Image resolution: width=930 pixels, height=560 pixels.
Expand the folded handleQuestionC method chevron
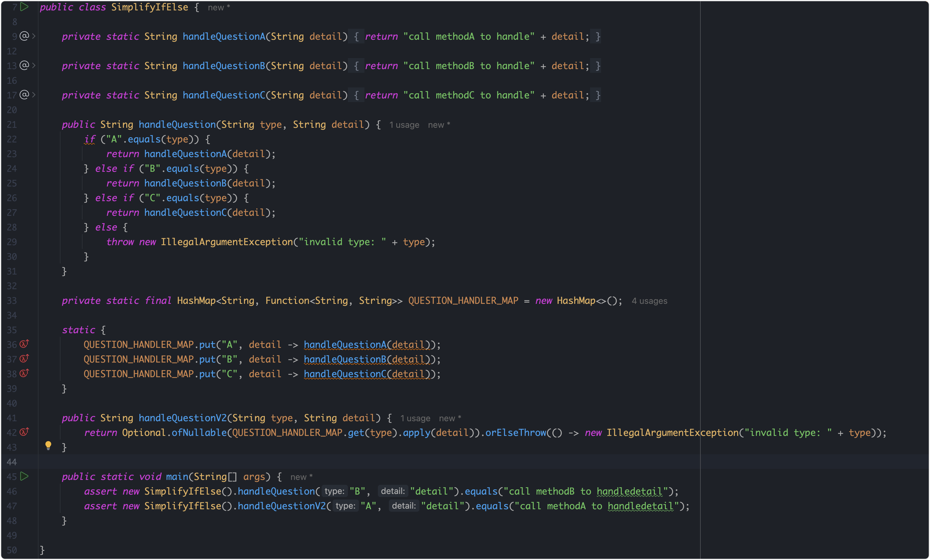tap(34, 94)
